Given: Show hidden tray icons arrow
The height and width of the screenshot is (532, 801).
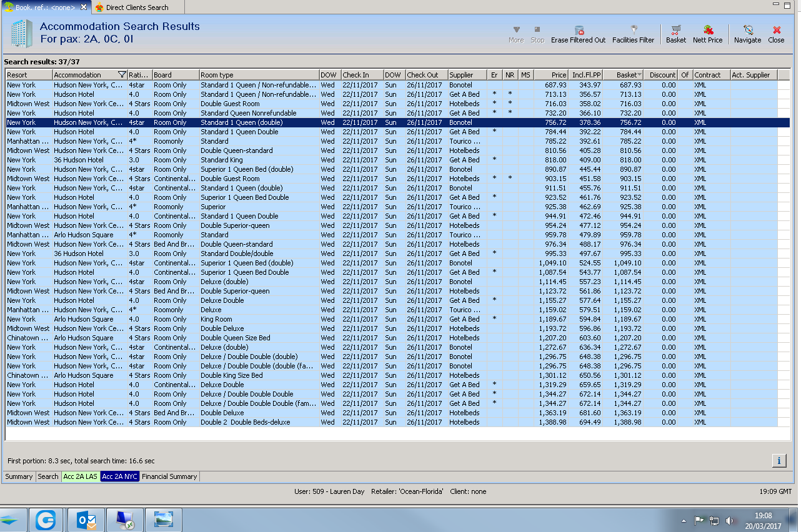Looking at the screenshot, I should 685,521.
